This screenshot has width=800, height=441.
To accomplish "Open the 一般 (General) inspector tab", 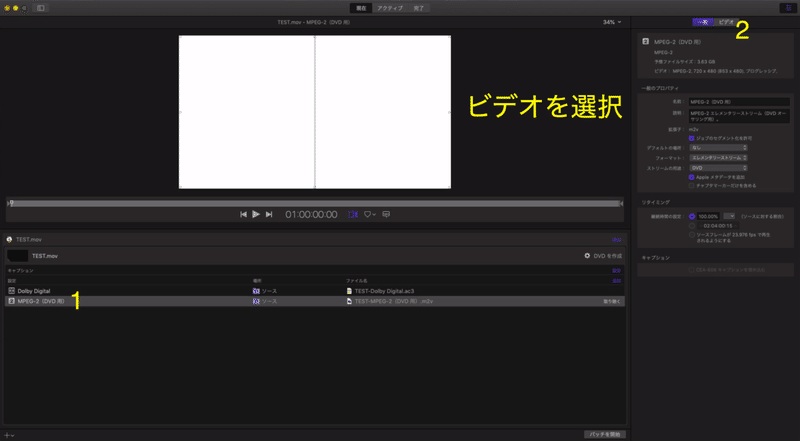I will 703,22.
